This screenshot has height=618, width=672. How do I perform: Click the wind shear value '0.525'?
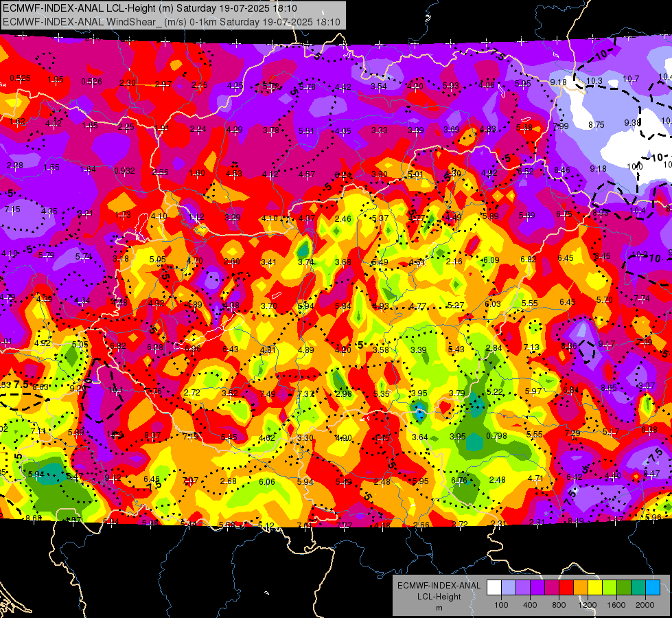pyautogui.click(x=20, y=78)
